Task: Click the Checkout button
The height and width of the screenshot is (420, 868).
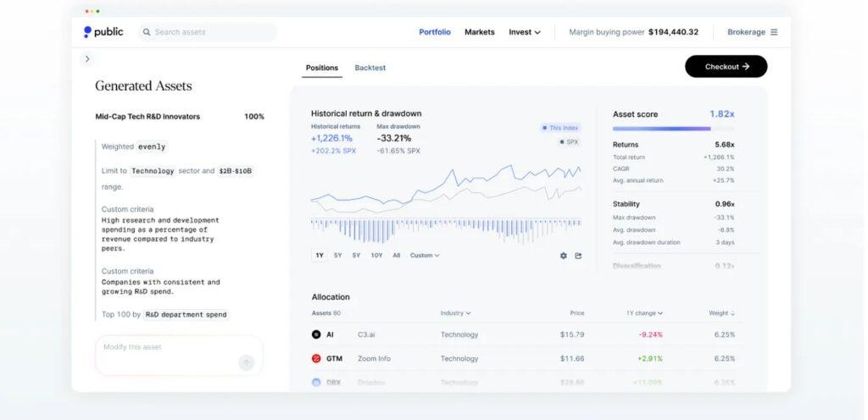Action: pos(726,67)
